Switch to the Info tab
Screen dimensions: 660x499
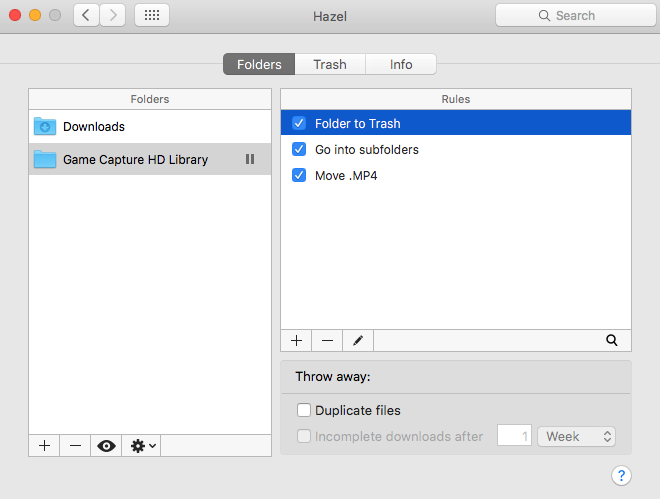pos(401,64)
